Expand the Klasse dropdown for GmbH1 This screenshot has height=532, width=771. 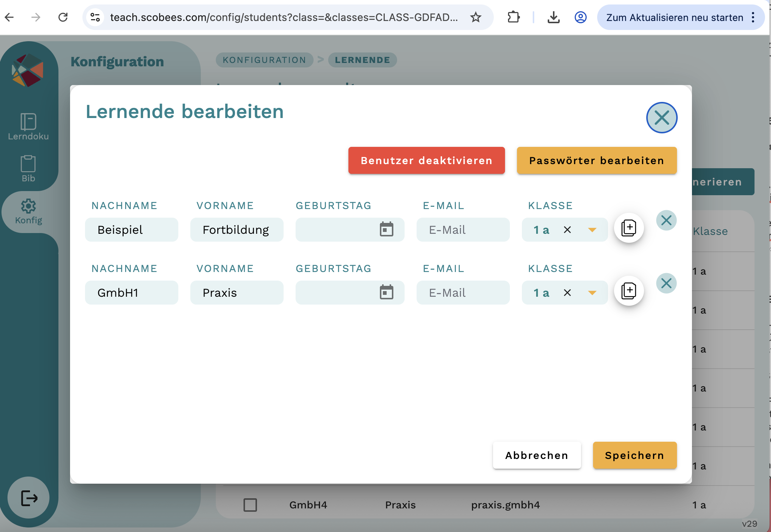pyautogui.click(x=592, y=293)
